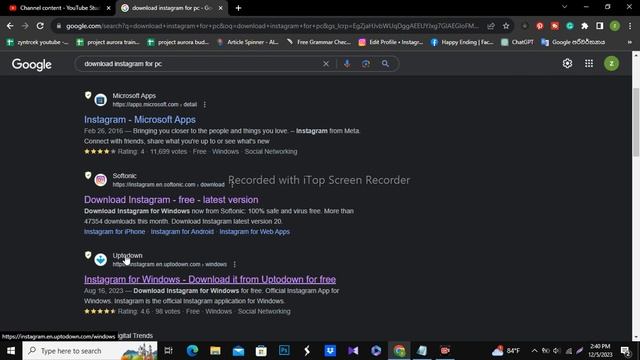Open Windows Task View
Screen dimensions: 640x360
click(x=168, y=351)
